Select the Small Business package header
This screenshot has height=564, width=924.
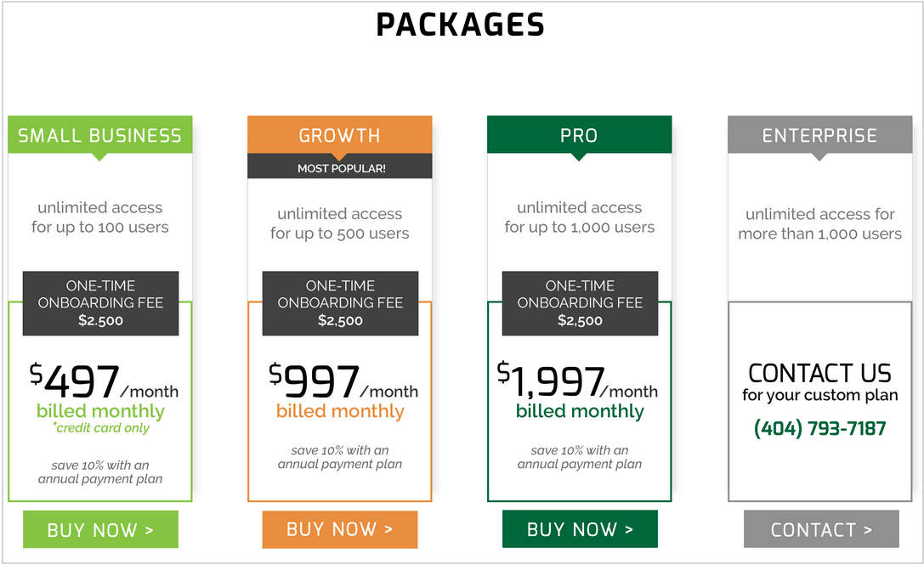pyautogui.click(x=100, y=135)
